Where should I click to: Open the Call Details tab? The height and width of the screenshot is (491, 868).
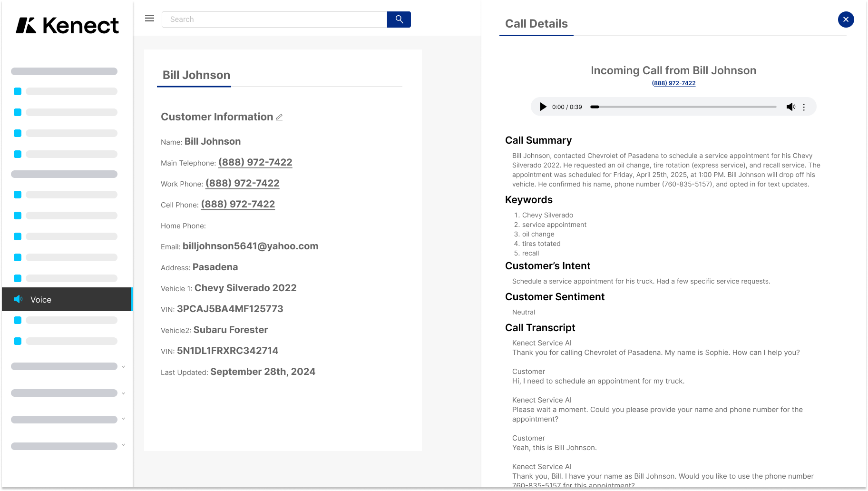point(536,24)
